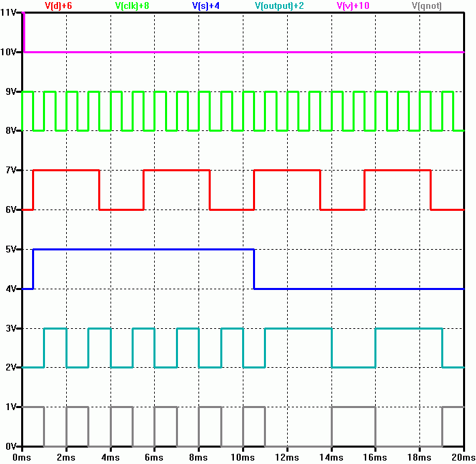Click the 3V vertical axis label

pos(11,328)
